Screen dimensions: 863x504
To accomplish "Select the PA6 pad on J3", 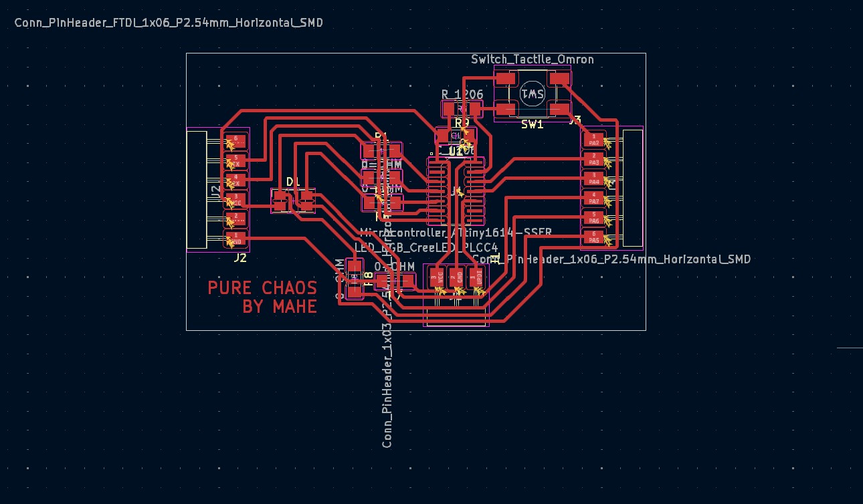I will tap(593, 217).
